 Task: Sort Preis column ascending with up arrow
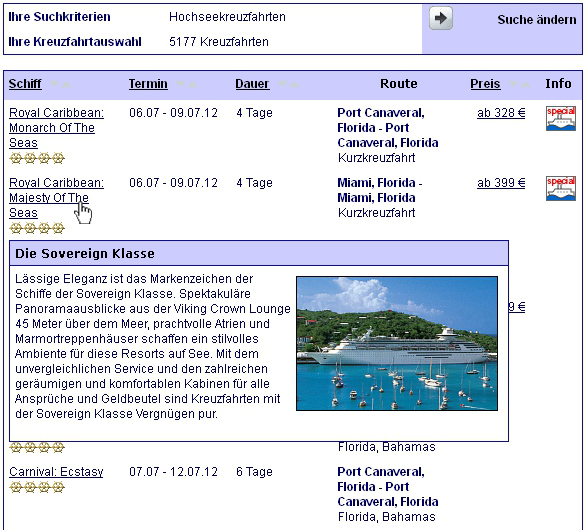525,84
